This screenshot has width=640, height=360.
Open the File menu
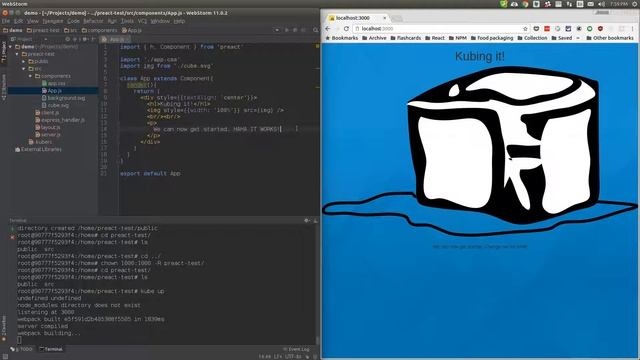click(6, 21)
